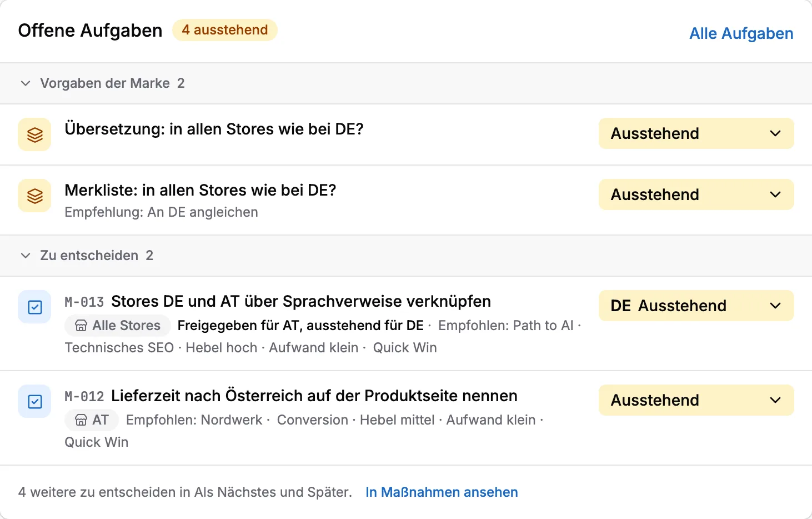
Task: Click the Conversion label
Action: (x=313, y=420)
